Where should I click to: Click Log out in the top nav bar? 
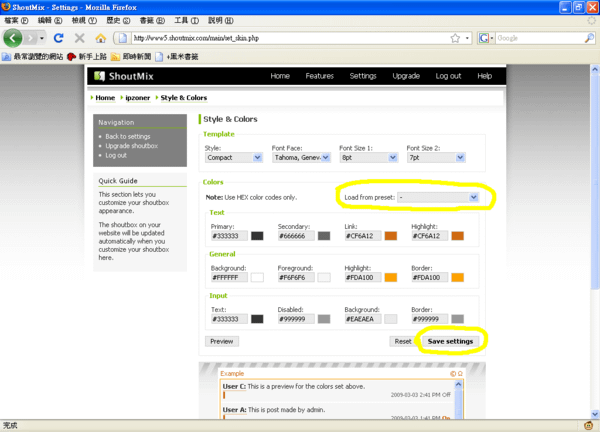point(448,76)
